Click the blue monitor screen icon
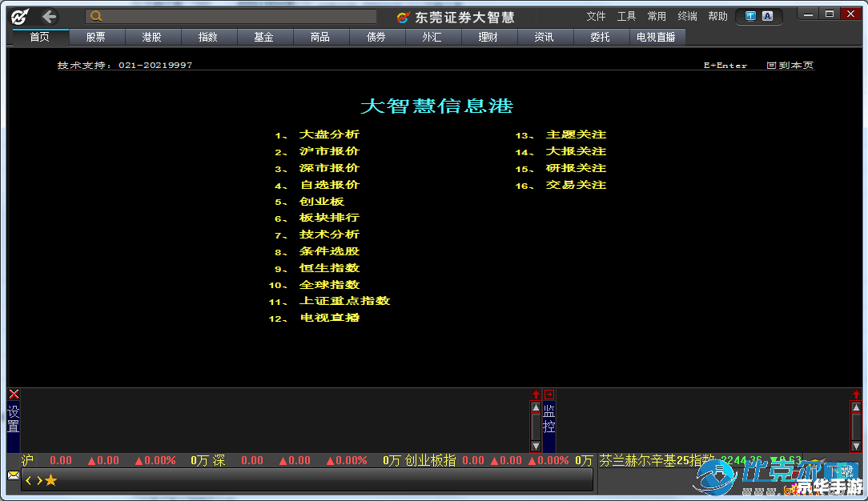The height and width of the screenshot is (501, 868). 750,16
